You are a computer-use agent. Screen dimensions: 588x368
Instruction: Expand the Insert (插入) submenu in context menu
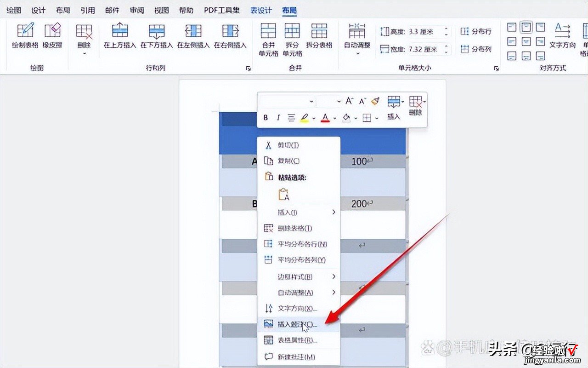click(x=299, y=213)
